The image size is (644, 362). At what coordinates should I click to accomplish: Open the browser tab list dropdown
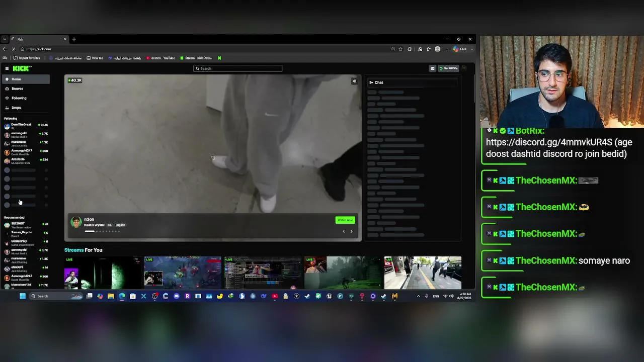click(4, 39)
